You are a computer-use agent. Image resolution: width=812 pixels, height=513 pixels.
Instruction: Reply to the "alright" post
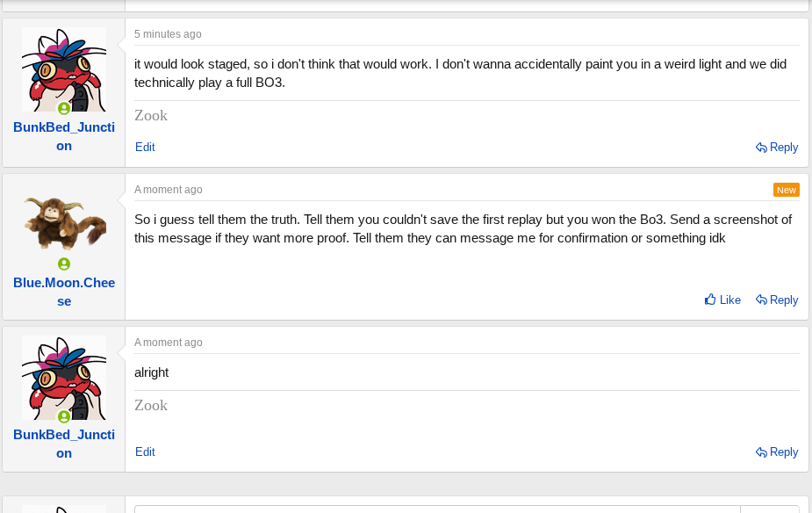coord(777,452)
